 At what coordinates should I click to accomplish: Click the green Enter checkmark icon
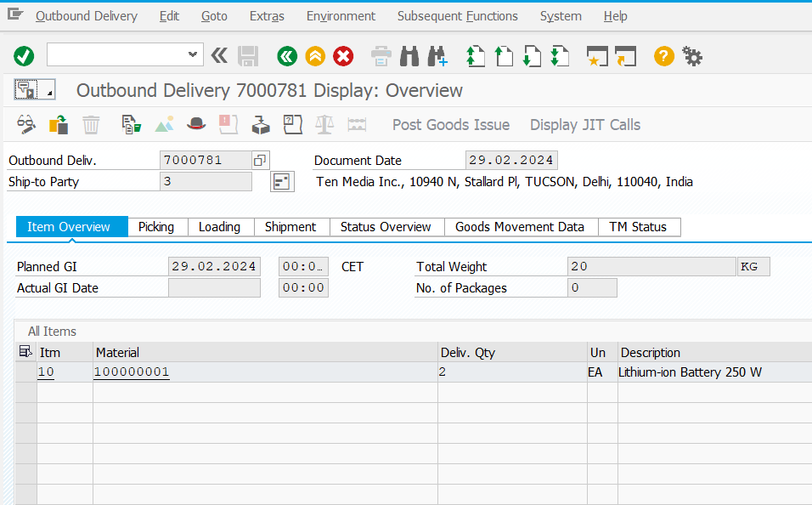(x=24, y=56)
